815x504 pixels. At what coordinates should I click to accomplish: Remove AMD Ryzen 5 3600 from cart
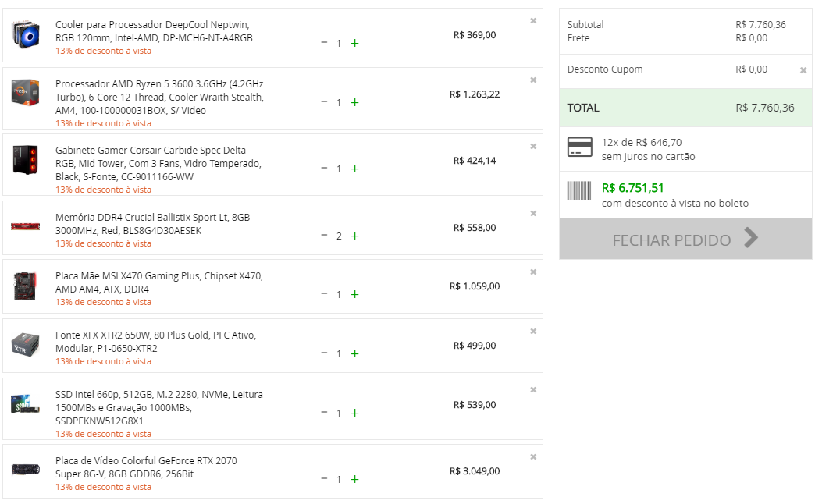tap(533, 80)
